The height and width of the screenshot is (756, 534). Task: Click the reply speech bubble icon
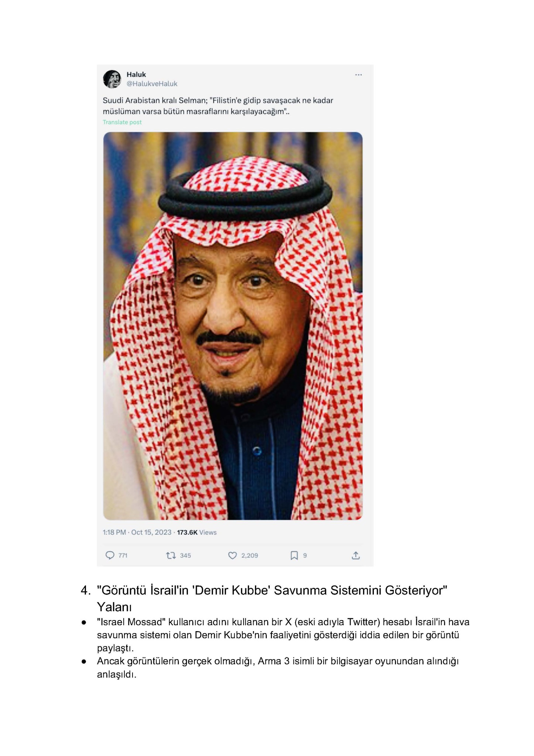click(110, 555)
